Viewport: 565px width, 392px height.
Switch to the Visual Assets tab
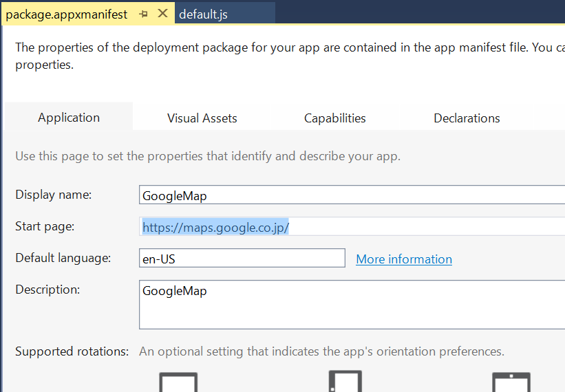tap(202, 118)
